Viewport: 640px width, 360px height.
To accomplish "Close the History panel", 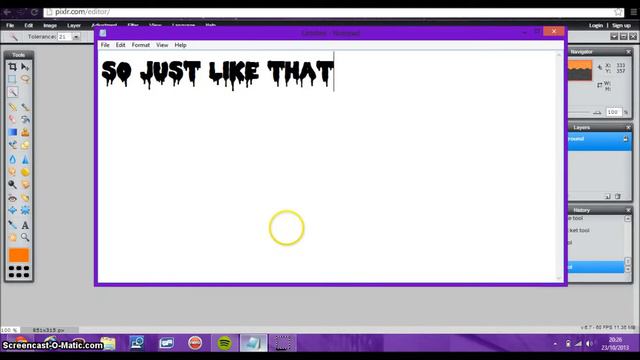I will (x=629, y=210).
